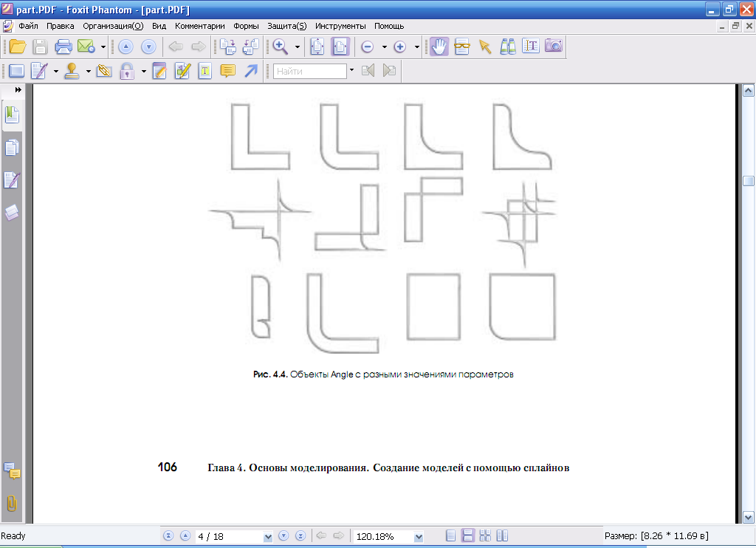
Task: Print the document using printer icon
Action: pos(63,47)
